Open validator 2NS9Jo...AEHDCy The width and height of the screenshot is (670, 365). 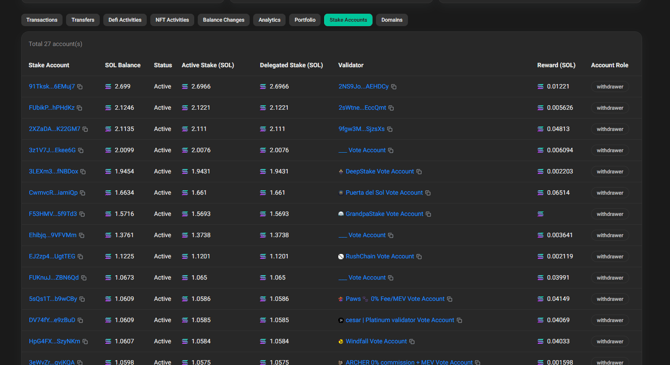(x=364, y=86)
